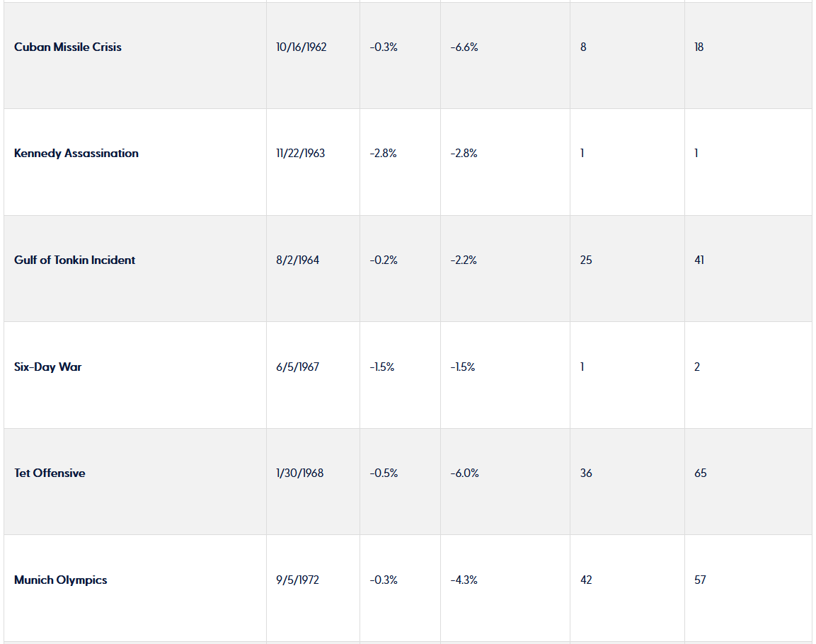This screenshot has height=644, width=816.
Task: Select the -4.3% Munich Olympics value
Action: pyautogui.click(x=464, y=580)
